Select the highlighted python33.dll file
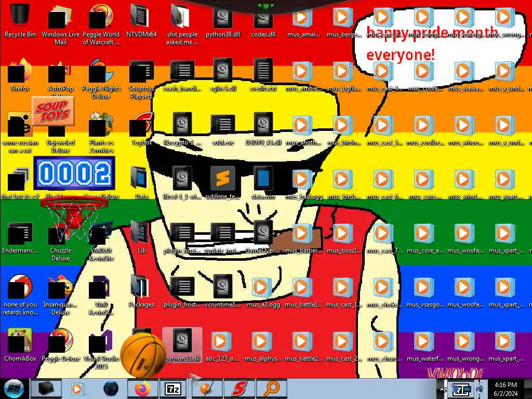 [x=182, y=345]
